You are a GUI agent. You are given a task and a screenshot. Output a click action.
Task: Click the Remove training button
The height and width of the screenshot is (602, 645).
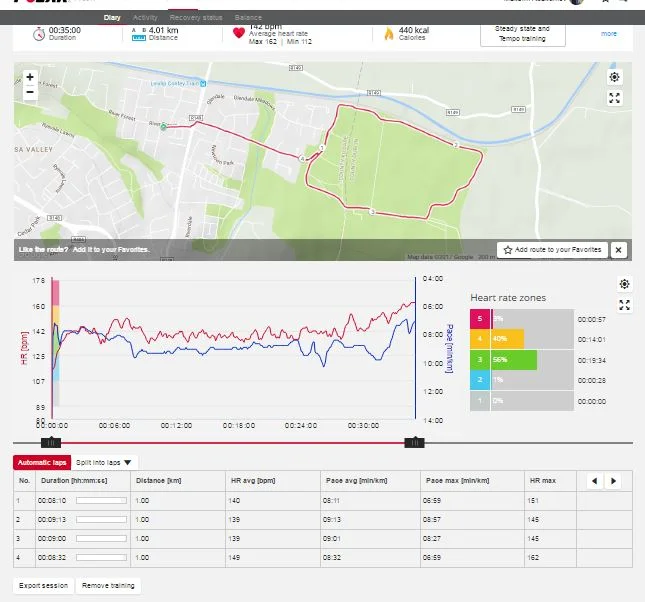(108, 586)
